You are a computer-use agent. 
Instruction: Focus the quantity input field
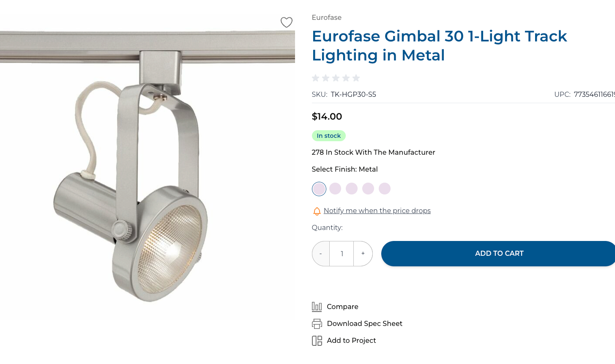coord(342,254)
